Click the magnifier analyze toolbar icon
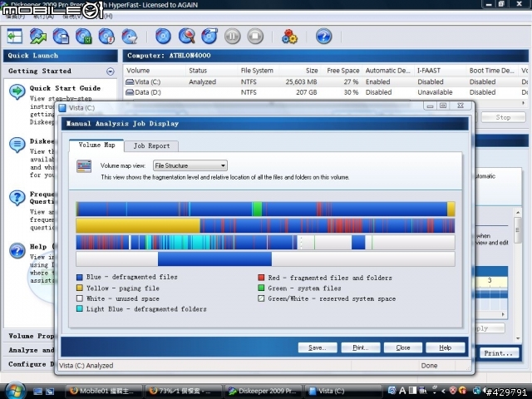The height and width of the screenshot is (399, 532). coord(186,37)
